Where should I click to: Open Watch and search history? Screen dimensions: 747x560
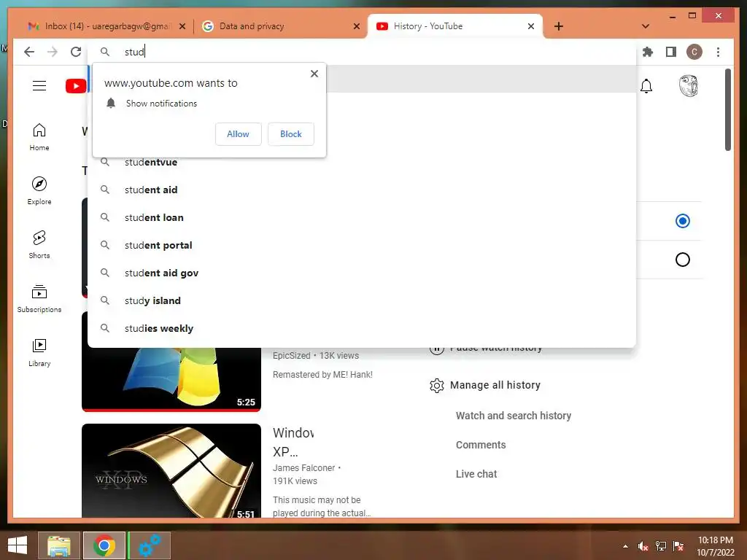(514, 416)
